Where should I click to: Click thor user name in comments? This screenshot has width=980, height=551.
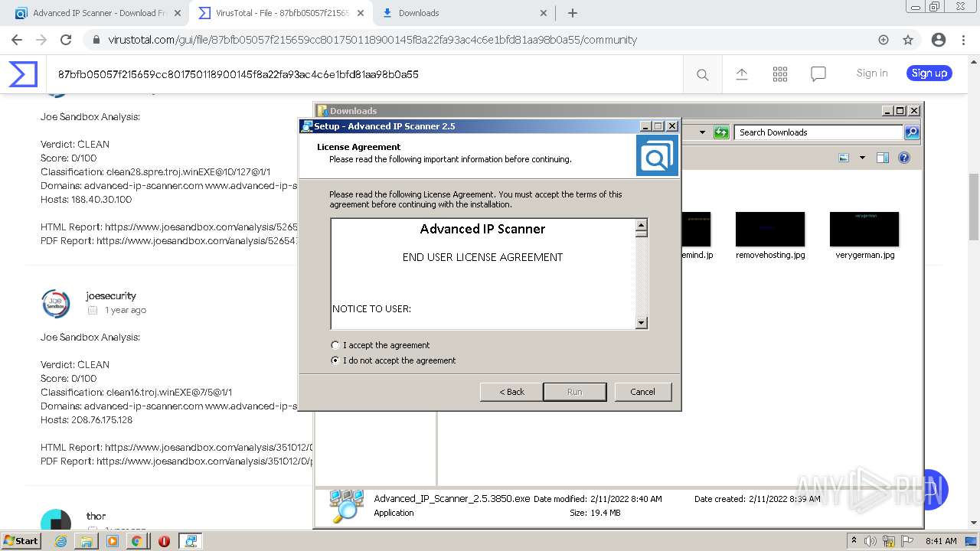(x=96, y=516)
